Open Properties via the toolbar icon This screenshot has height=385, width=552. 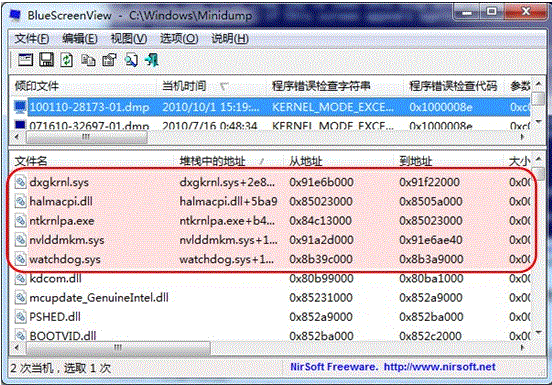pos(109,60)
